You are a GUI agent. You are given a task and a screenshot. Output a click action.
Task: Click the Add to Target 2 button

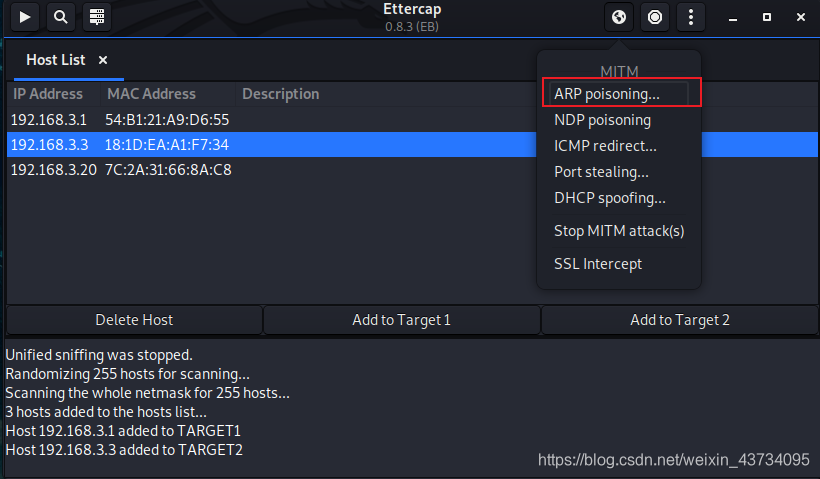pos(679,320)
